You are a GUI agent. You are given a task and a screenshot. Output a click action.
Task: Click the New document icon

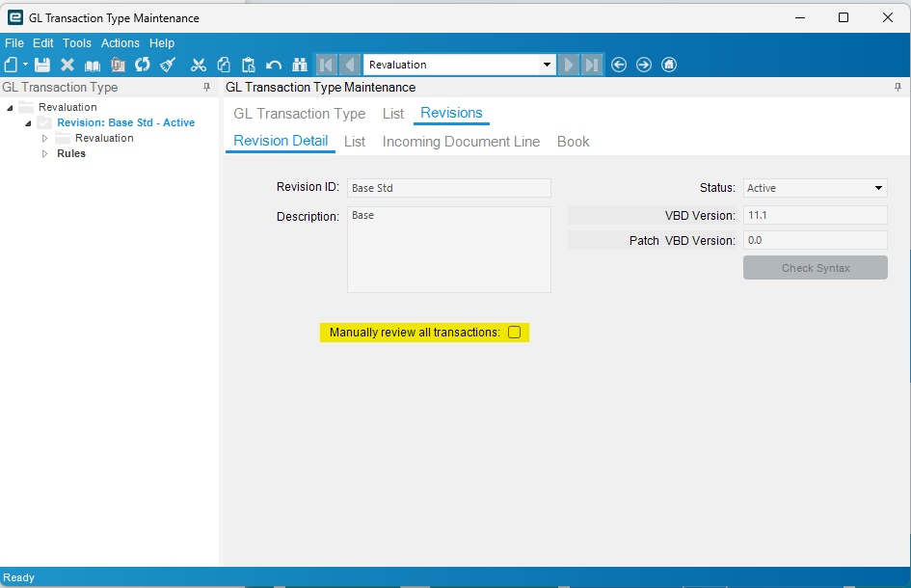coord(11,65)
